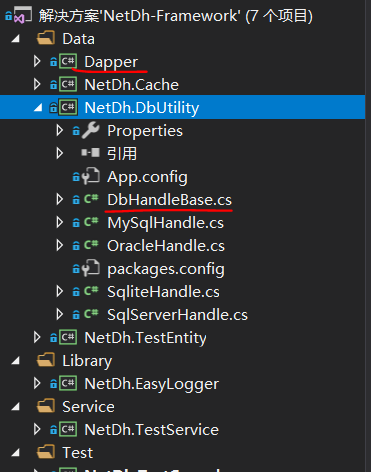Image resolution: width=371 pixels, height=472 pixels.
Task: Expand the OracleHandle.cs node
Action: click(x=60, y=245)
